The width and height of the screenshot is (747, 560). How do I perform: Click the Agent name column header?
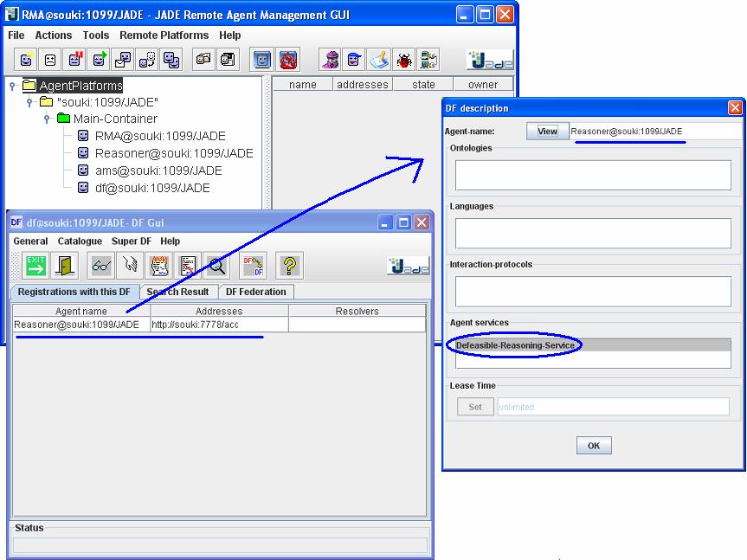(x=81, y=311)
